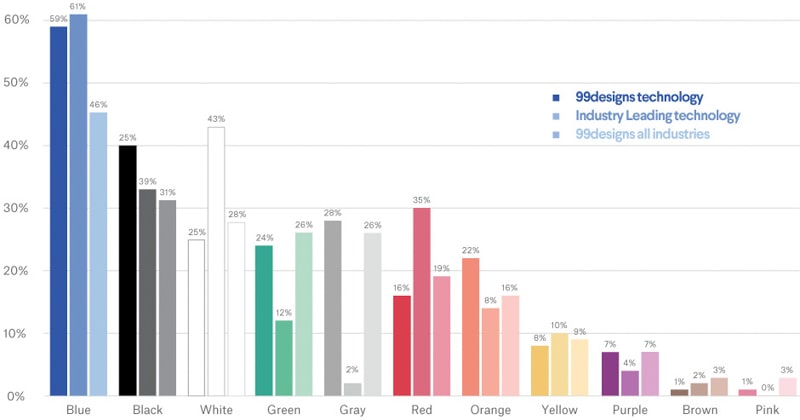Click the 35% bar in the Red group
This screenshot has height=420, width=800.
[x=421, y=301]
